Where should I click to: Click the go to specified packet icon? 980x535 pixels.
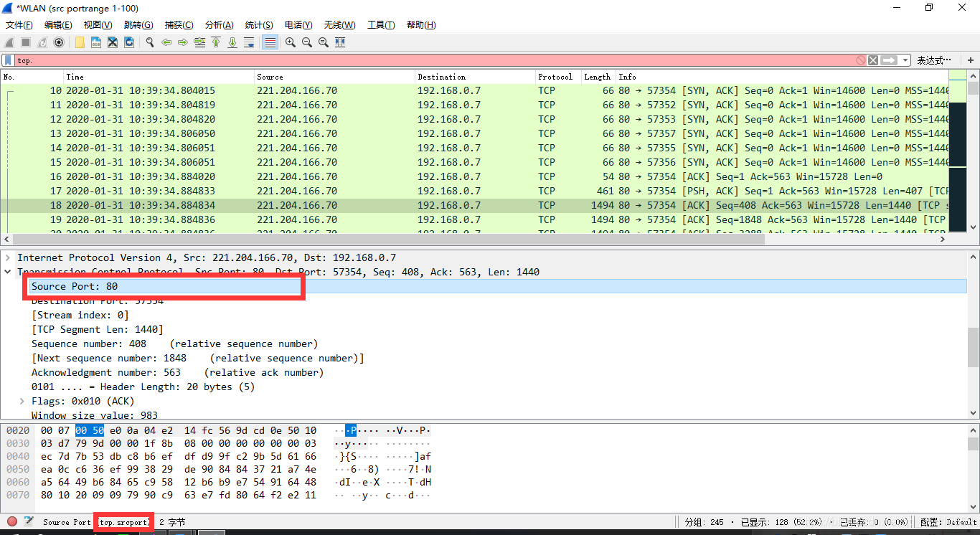pos(199,42)
